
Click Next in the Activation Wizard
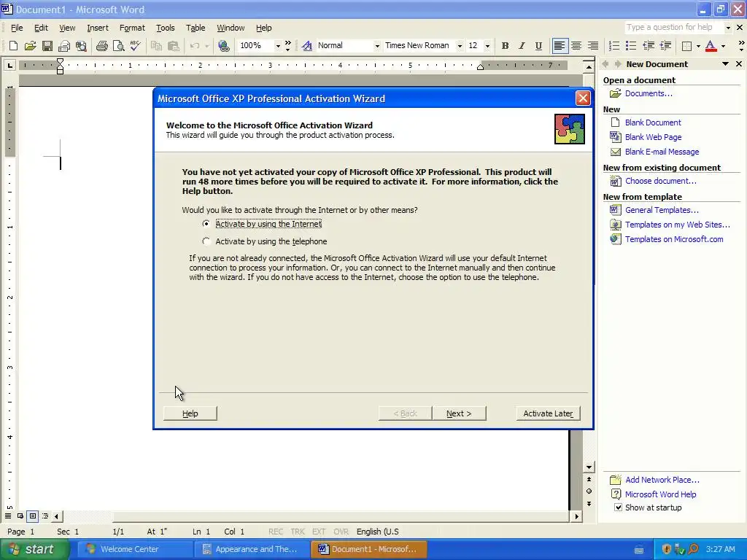click(459, 413)
